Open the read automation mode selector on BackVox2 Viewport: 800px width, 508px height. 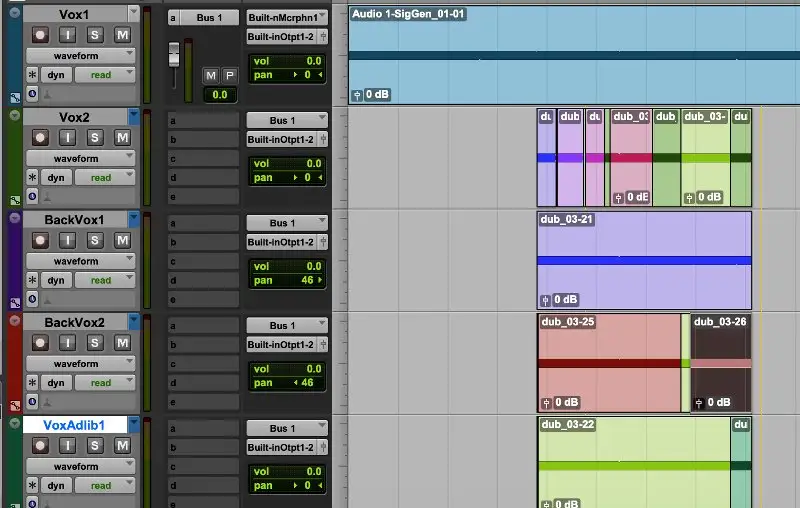click(107, 383)
